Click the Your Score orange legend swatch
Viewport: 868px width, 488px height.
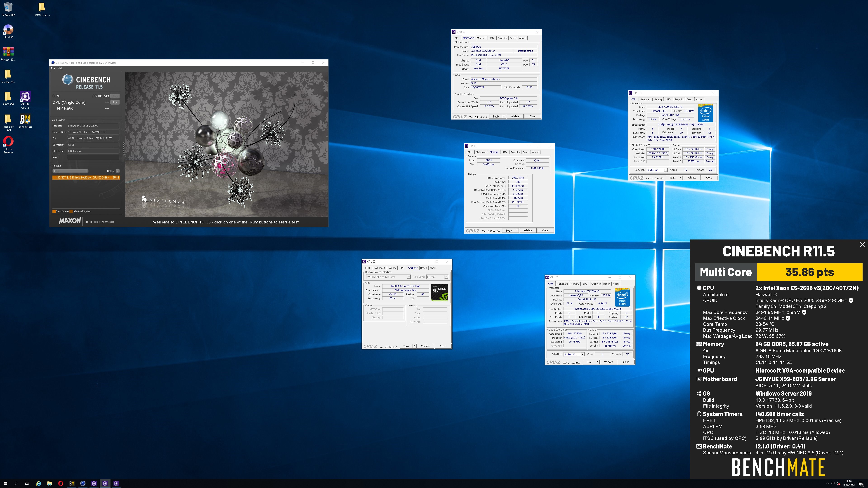pos(54,211)
